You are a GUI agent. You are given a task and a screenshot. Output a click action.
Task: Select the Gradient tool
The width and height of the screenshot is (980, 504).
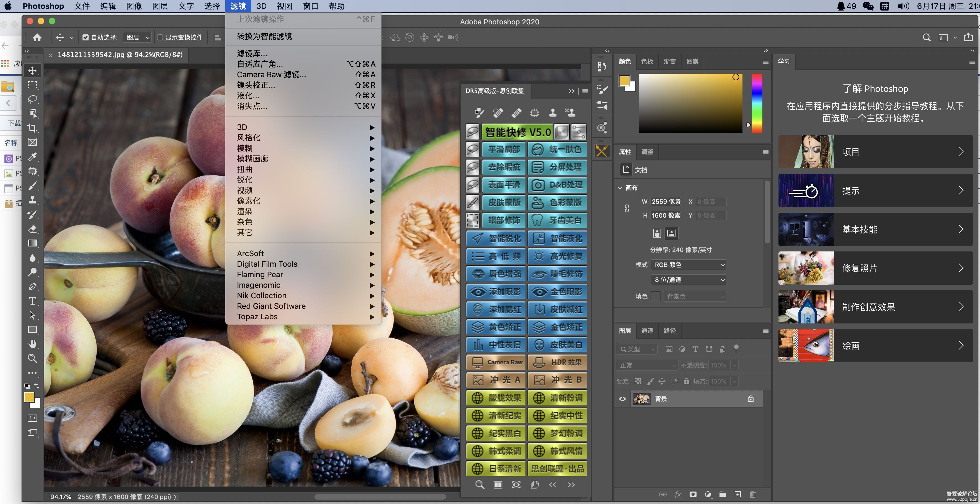click(33, 243)
